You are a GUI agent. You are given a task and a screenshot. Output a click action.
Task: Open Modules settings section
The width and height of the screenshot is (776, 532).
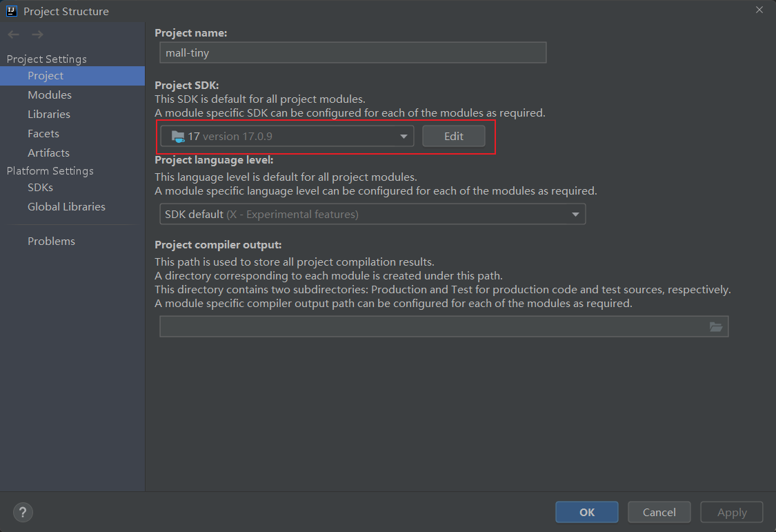[50, 95]
